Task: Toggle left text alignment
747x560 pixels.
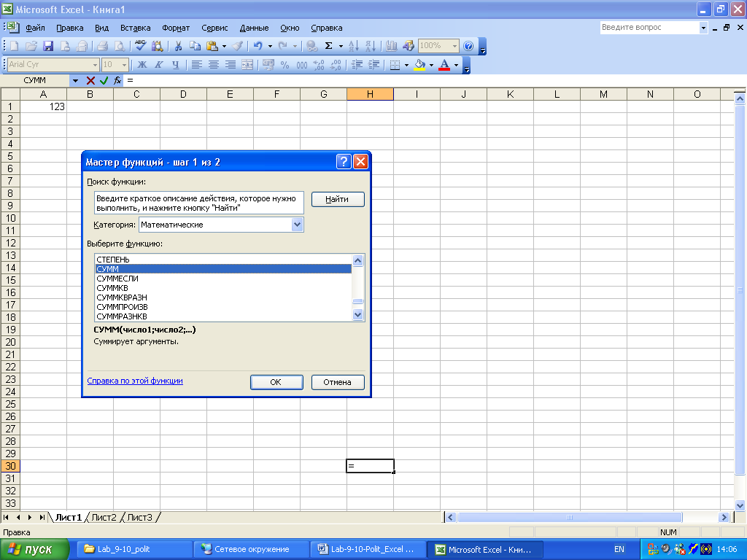Action: point(197,64)
